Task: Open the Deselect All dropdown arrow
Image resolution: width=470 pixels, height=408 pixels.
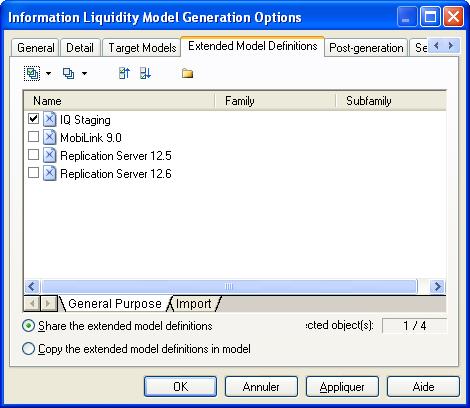Action: click(84, 73)
